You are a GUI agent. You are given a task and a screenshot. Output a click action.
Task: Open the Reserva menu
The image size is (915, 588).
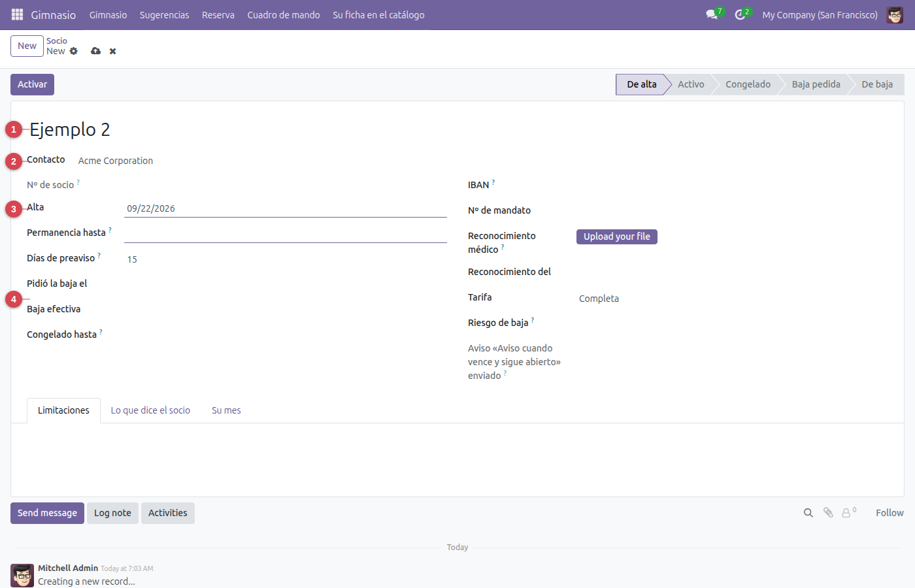tap(218, 14)
